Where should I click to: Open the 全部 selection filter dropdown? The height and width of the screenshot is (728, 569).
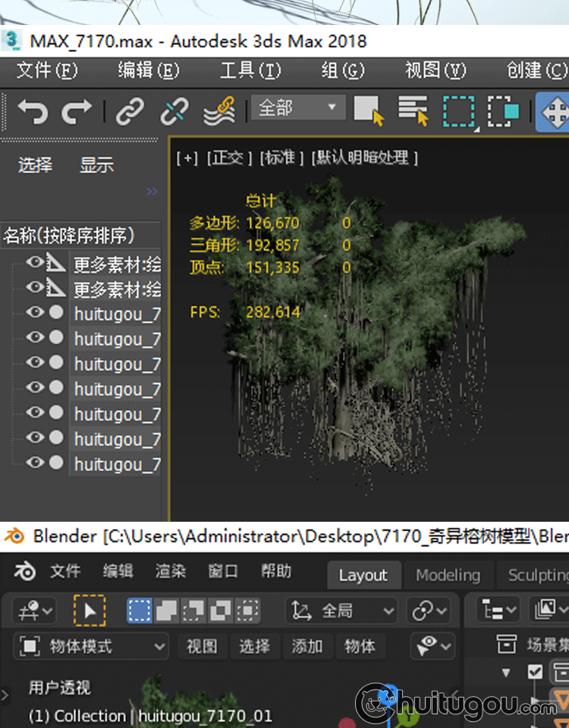coord(297,108)
